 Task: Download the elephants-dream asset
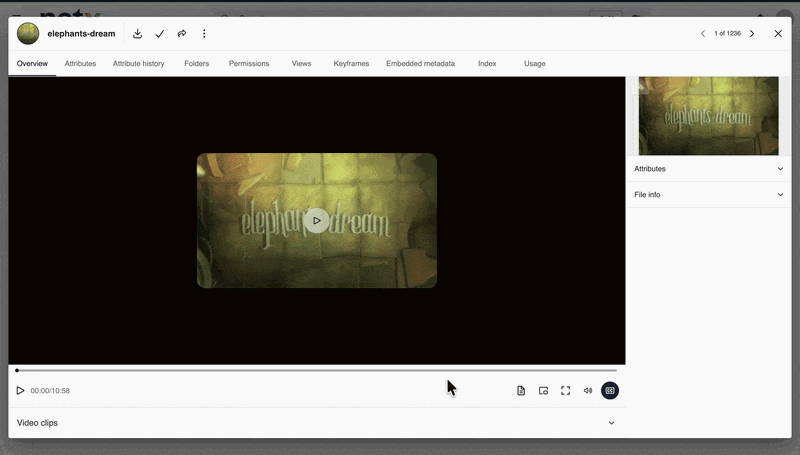point(137,34)
